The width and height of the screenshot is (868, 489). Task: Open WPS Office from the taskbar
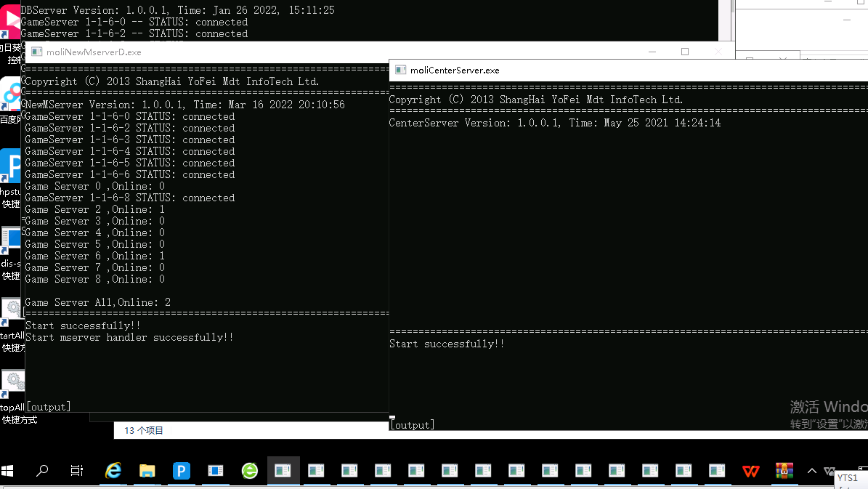(750, 472)
